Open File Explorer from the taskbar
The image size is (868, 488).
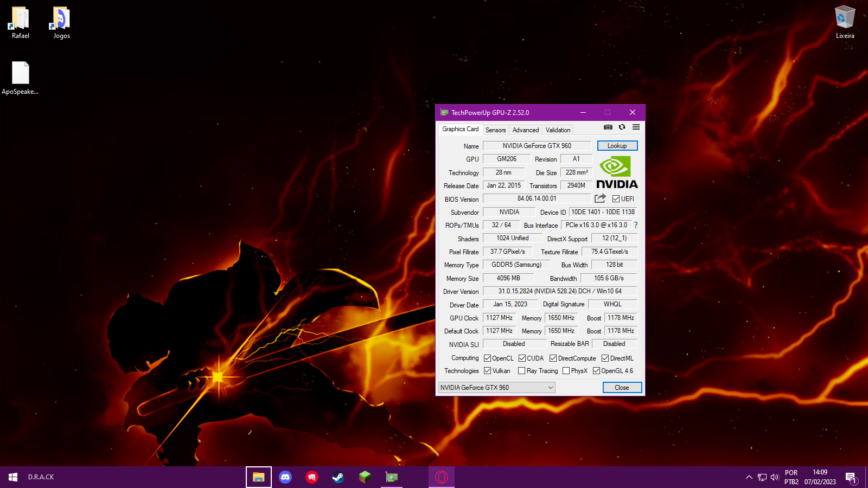point(259,477)
